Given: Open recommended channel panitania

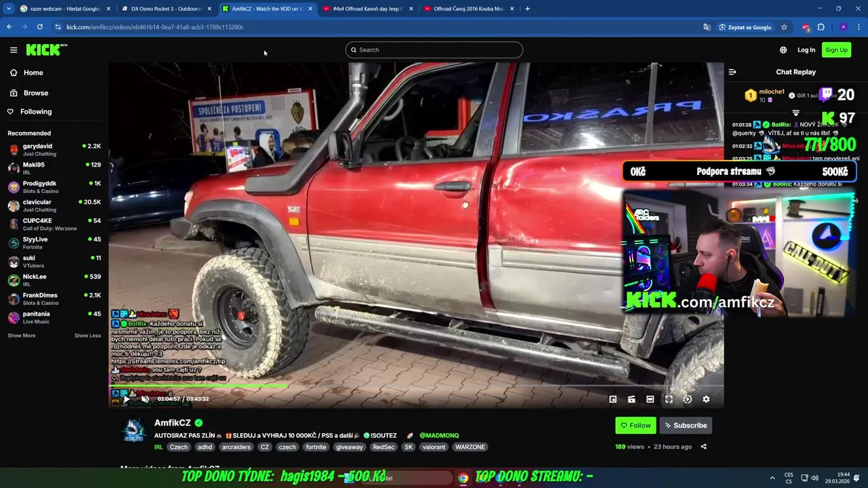Looking at the screenshot, I should coord(54,317).
